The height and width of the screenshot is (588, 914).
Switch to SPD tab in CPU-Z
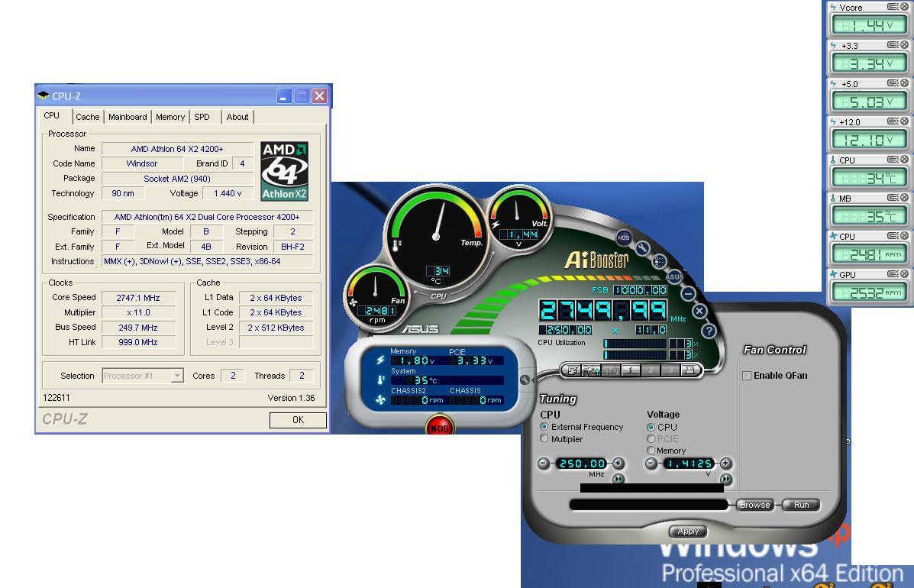202,117
